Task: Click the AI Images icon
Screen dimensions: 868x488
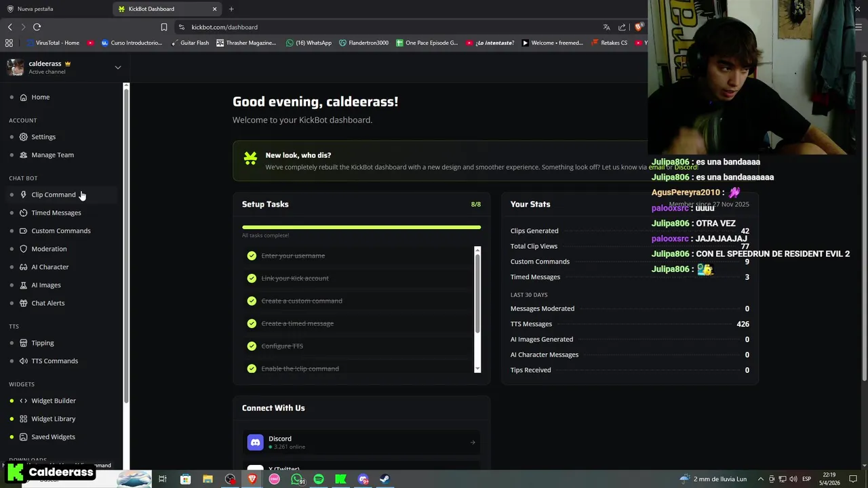Action: 23,285
